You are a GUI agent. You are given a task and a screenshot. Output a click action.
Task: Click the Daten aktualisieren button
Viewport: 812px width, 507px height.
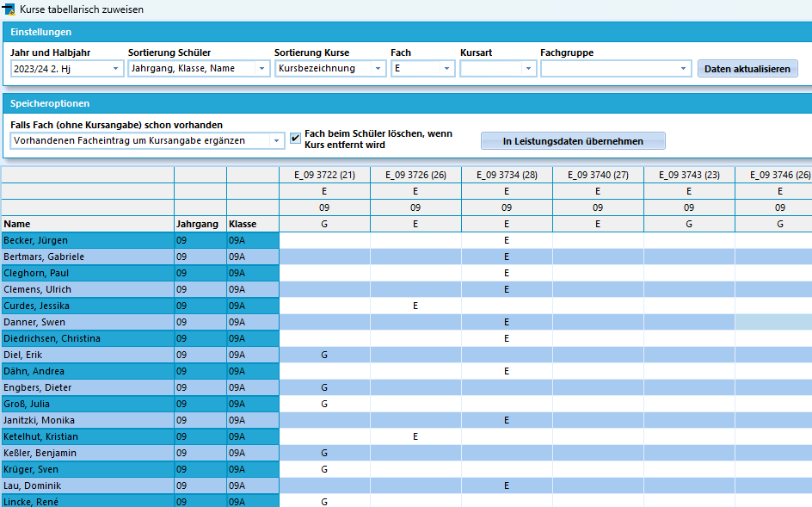747,68
